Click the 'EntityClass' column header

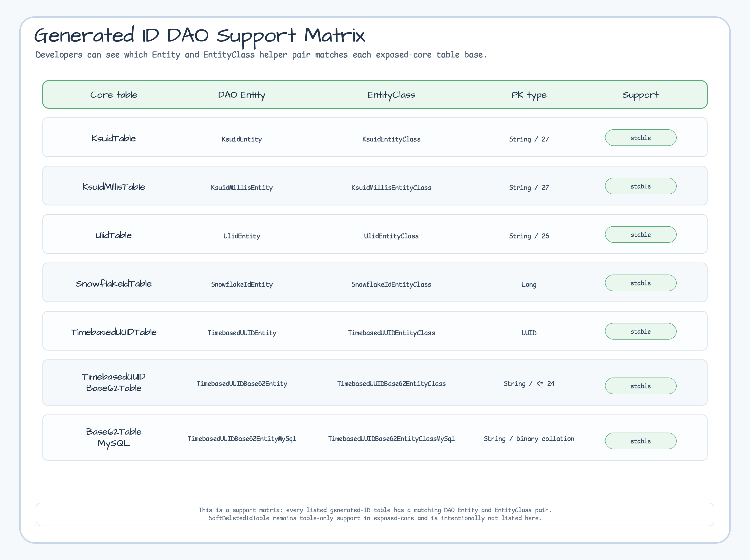pyautogui.click(x=391, y=95)
